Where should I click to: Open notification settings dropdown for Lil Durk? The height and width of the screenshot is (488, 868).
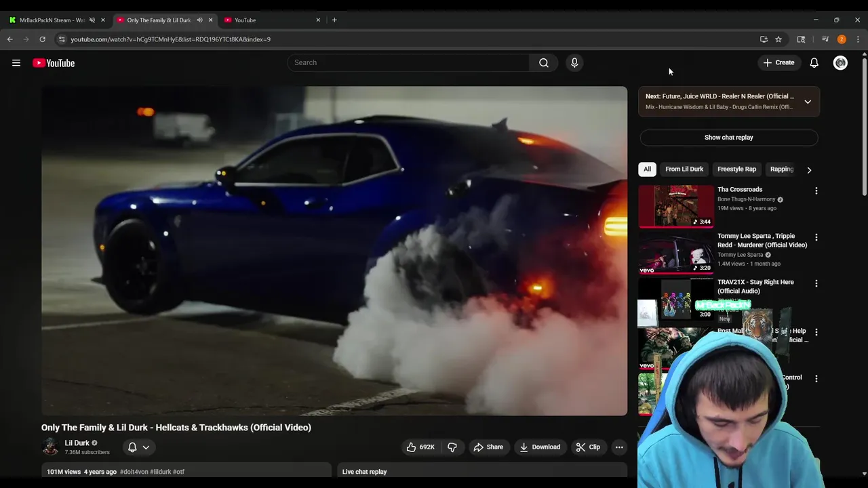[x=139, y=447]
